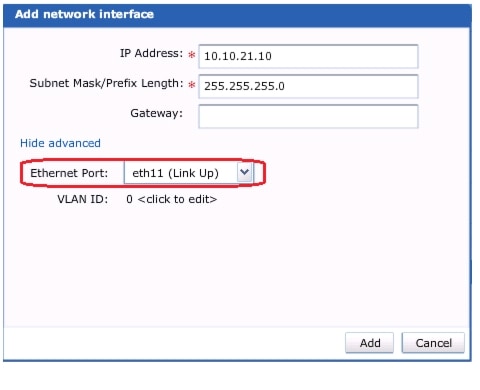Focus the IP Address input field
The height and width of the screenshot is (390, 480).
click(x=308, y=56)
